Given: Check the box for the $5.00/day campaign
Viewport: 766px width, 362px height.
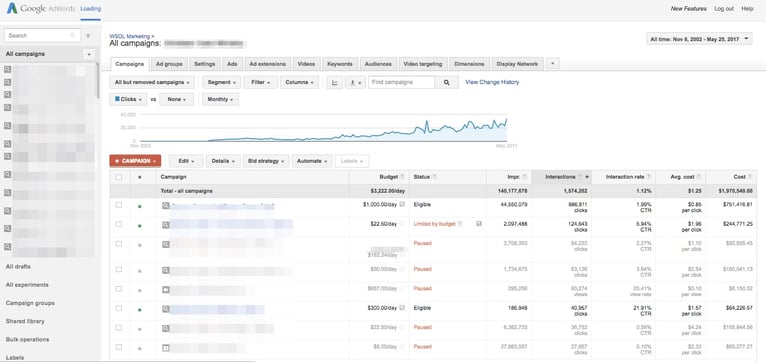Looking at the screenshot, I should coord(119,347).
